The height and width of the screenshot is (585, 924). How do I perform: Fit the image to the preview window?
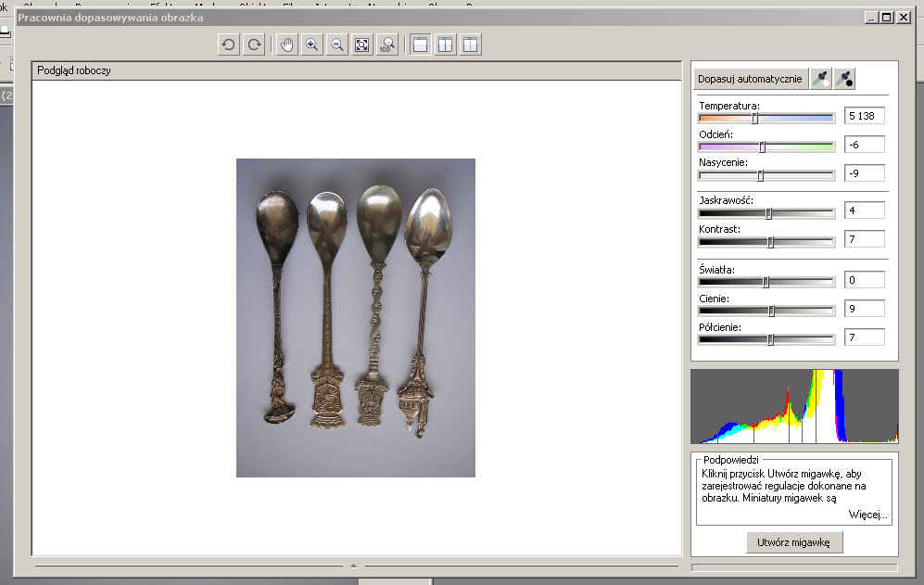click(362, 45)
